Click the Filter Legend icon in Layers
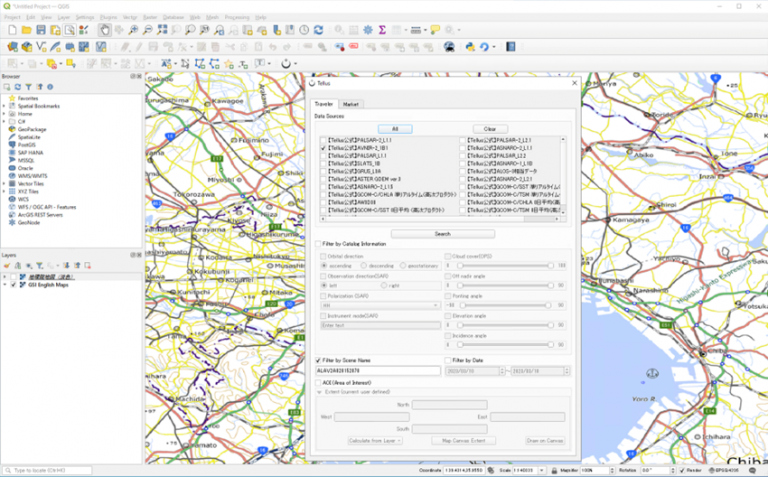The width and height of the screenshot is (768, 477). pos(39,265)
